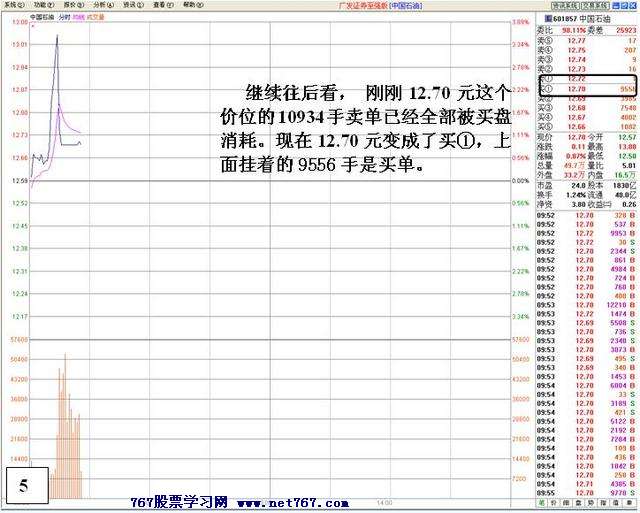
Task: Click the 买④ row priced 12.67
Action: pos(587,117)
